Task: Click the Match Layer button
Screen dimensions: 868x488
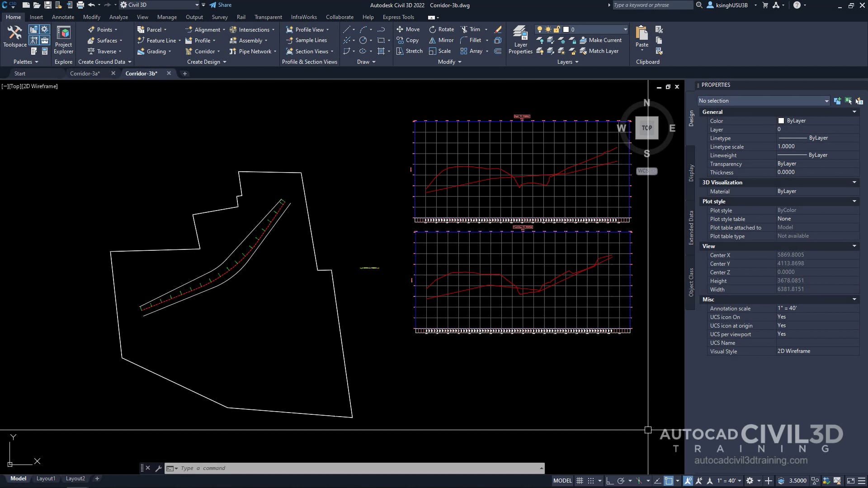Action: (x=601, y=51)
